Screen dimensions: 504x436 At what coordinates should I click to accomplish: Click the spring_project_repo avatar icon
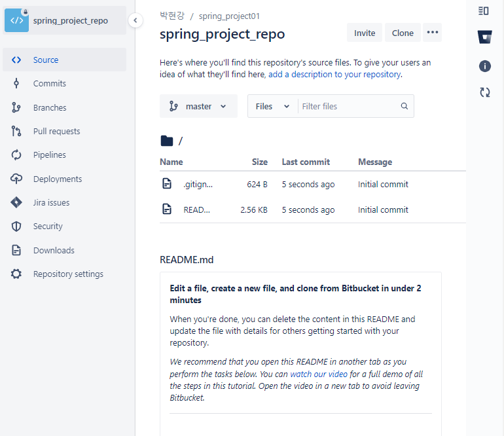pos(17,20)
